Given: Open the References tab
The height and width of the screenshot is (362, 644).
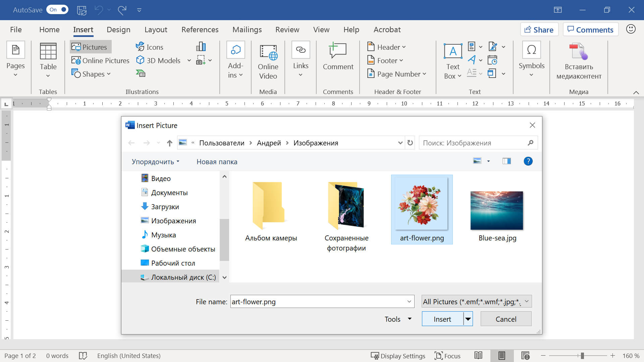Looking at the screenshot, I should pos(200,30).
